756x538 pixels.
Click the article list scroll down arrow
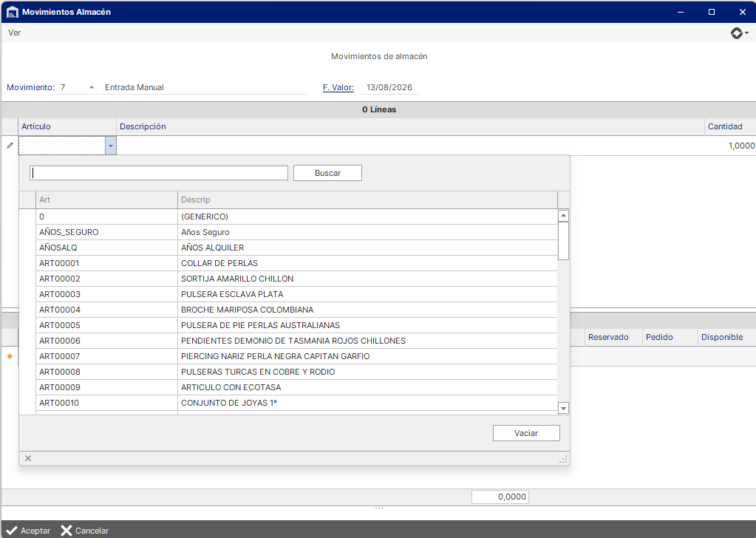click(x=563, y=409)
